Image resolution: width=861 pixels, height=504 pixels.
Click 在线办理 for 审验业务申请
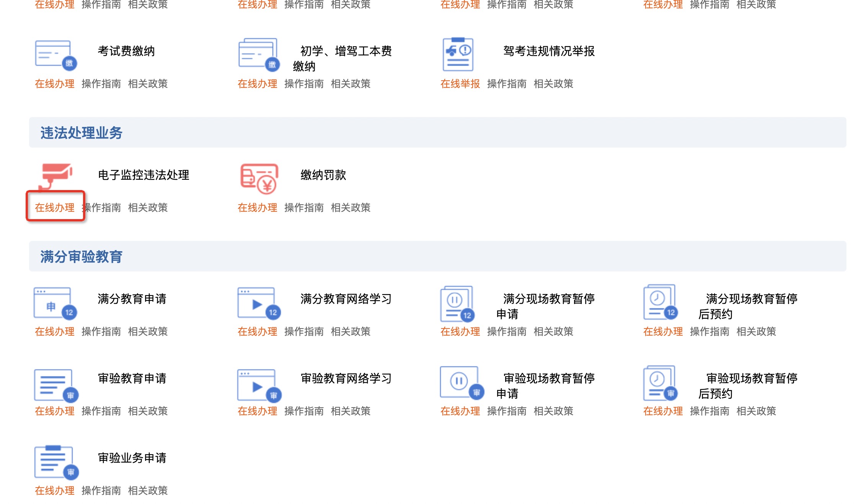click(x=55, y=491)
